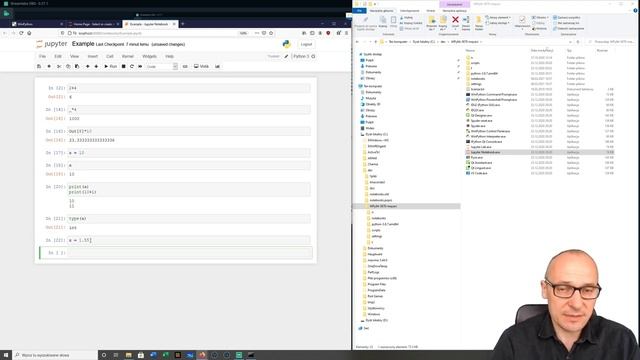Click the Logout button in Jupyter

(306, 44)
